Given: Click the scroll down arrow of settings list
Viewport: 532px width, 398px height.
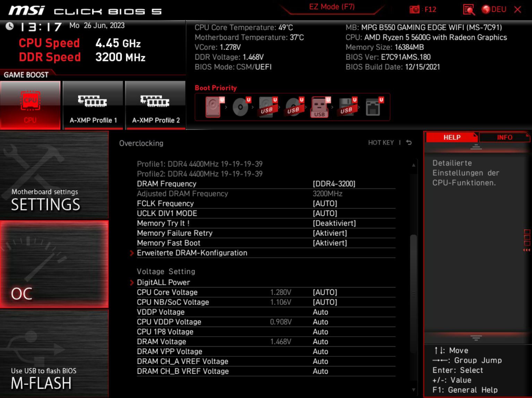Looking at the screenshot, I should [413, 390].
